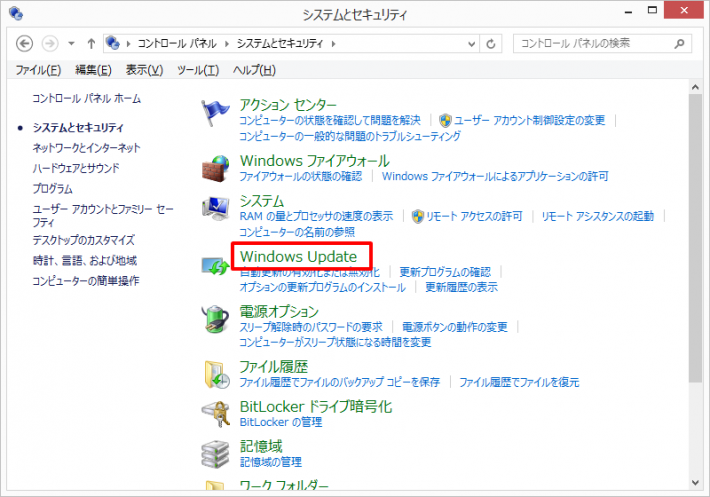Expand breadcrumb arrow before コントロール パネル
The width and height of the screenshot is (710, 497).
click(129, 43)
